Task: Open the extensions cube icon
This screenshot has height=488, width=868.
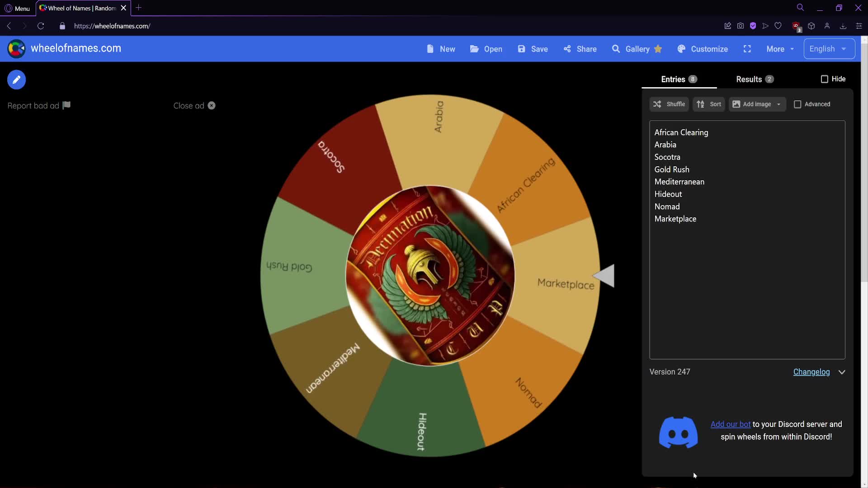Action: tap(811, 26)
